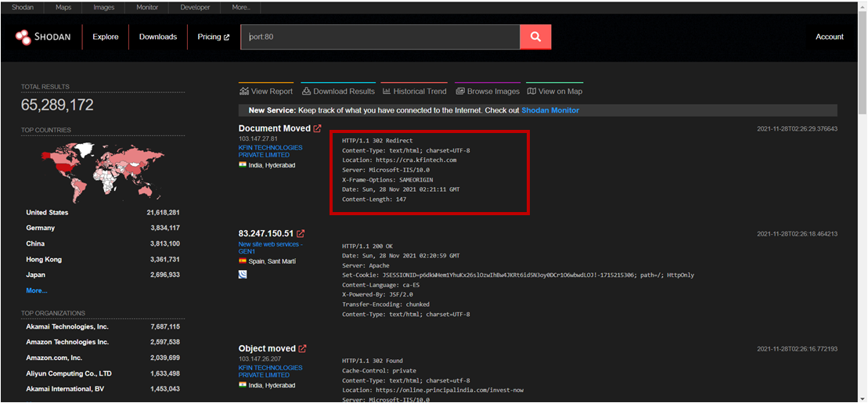Viewport: 868px width, 403px height.
Task: Click the red search magnifier button
Action: pos(535,37)
